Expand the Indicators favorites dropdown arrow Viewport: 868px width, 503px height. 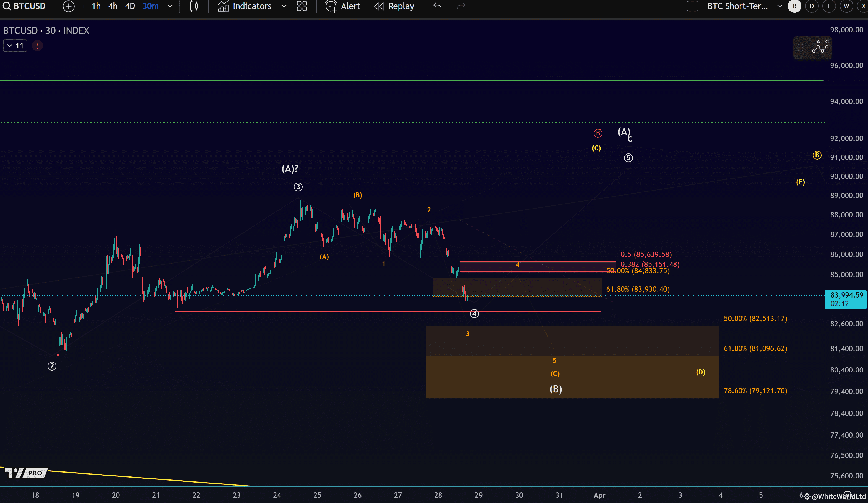284,6
